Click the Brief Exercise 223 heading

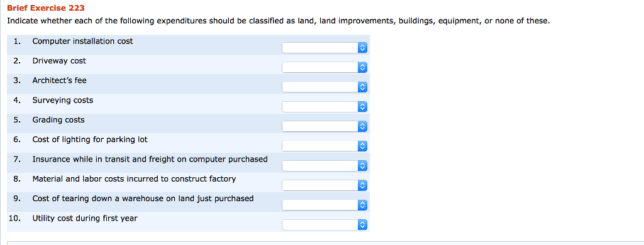click(46, 8)
